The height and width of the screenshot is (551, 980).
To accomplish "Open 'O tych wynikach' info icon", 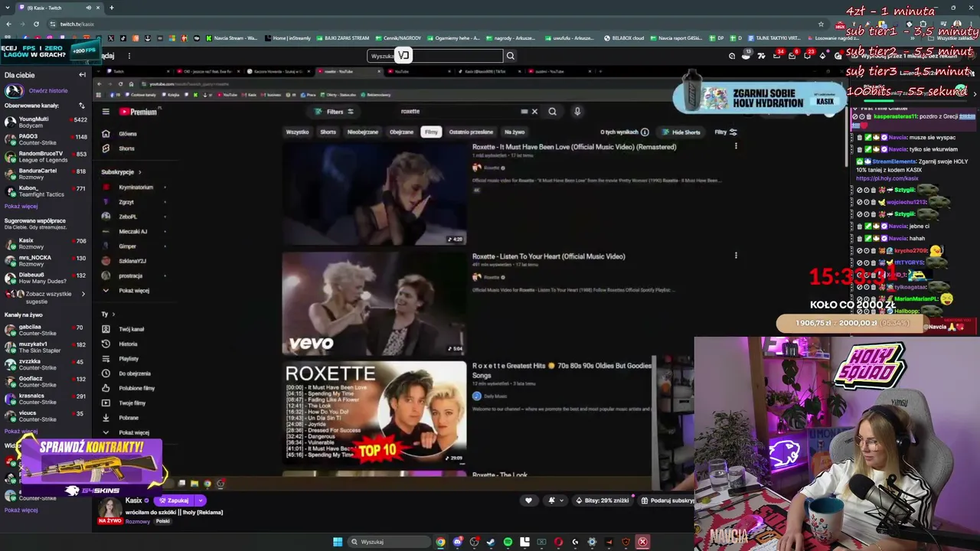I will [x=645, y=132].
